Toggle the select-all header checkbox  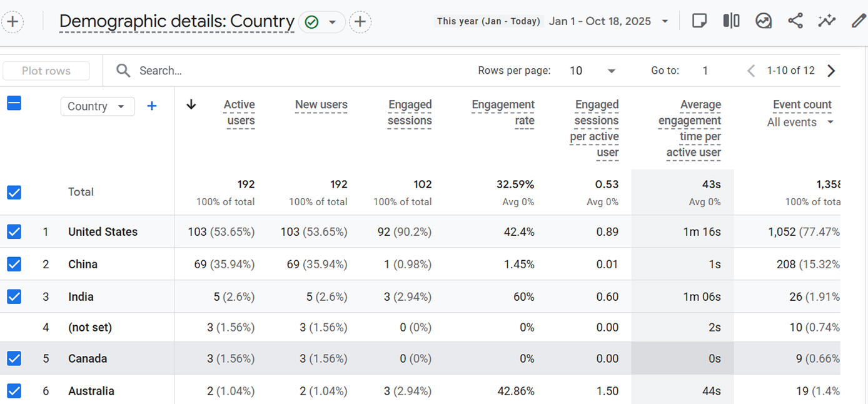pyautogui.click(x=14, y=103)
